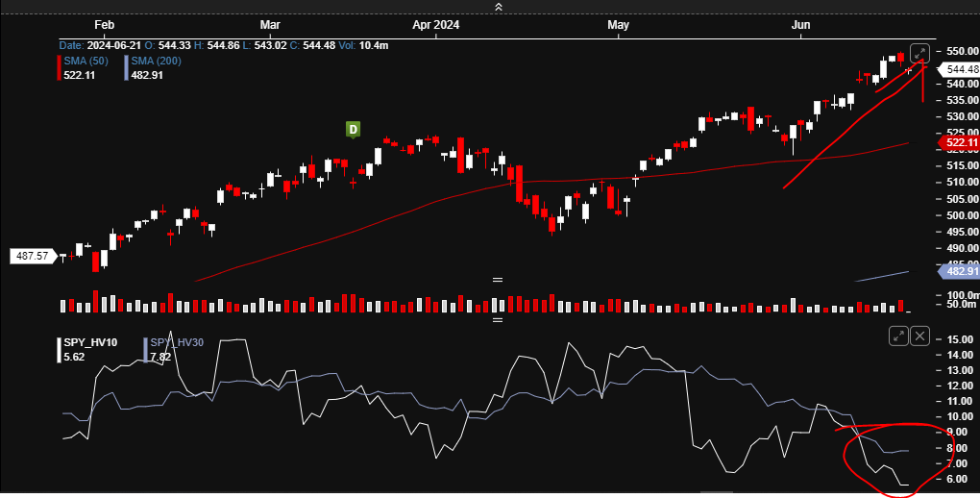This screenshot has width=980, height=498.
Task: Click the SPY_HV10 indicator label
Action: tap(90, 342)
